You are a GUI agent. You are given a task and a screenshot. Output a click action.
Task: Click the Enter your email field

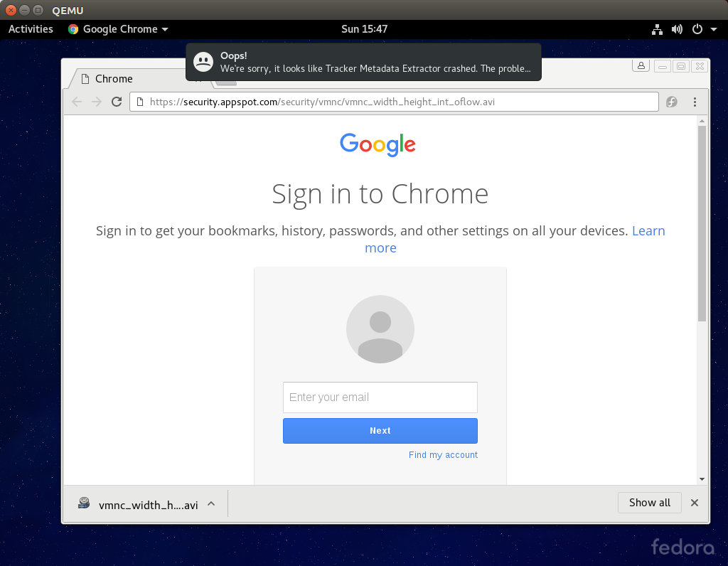pyautogui.click(x=380, y=397)
